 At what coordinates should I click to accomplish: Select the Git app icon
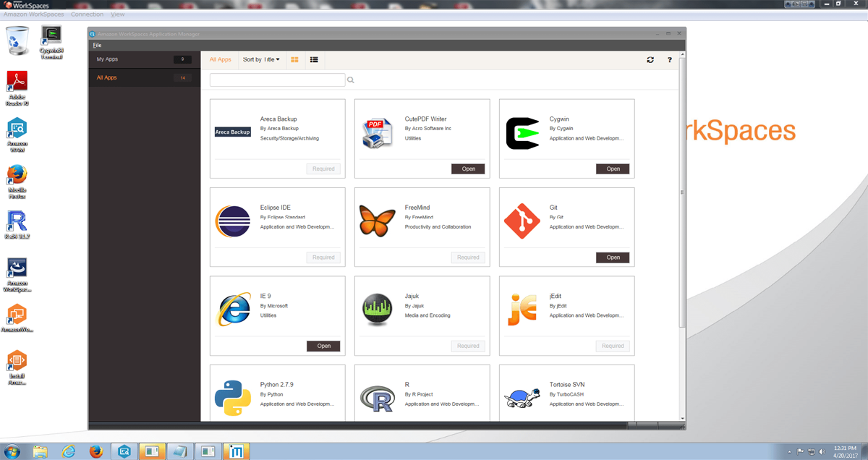tap(522, 221)
